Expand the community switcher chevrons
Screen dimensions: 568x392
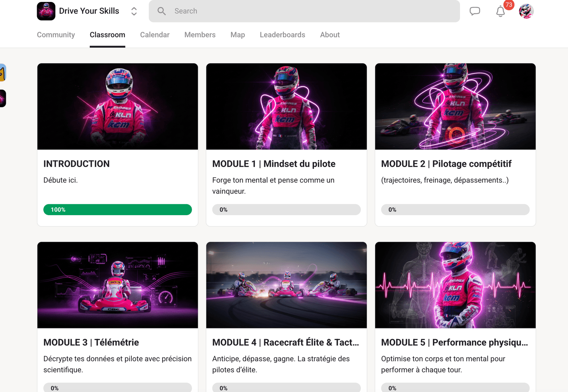tap(134, 11)
